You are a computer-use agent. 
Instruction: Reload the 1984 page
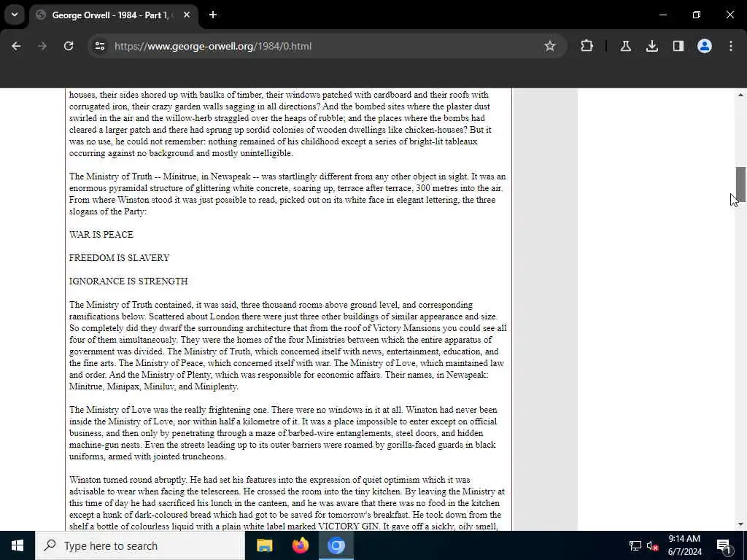(69, 46)
